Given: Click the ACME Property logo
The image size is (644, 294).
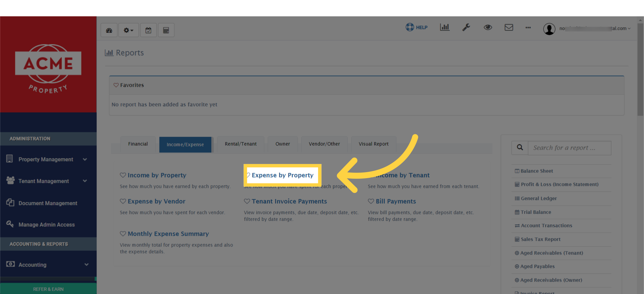Looking at the screenshot, I should coord(48,69).
